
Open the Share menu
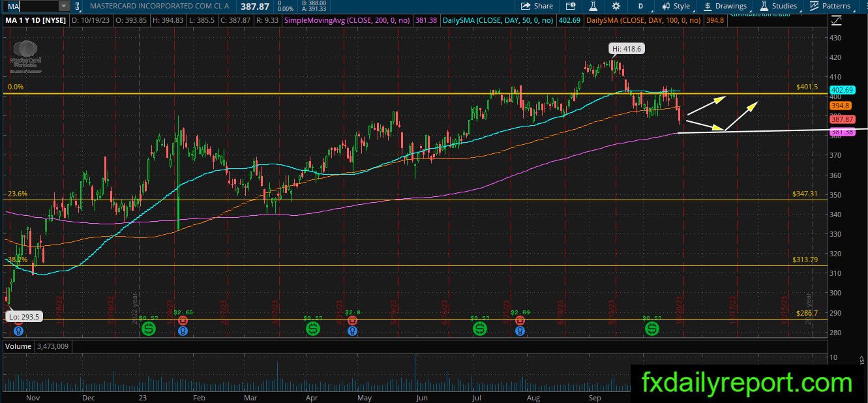[x=537, y=6]
